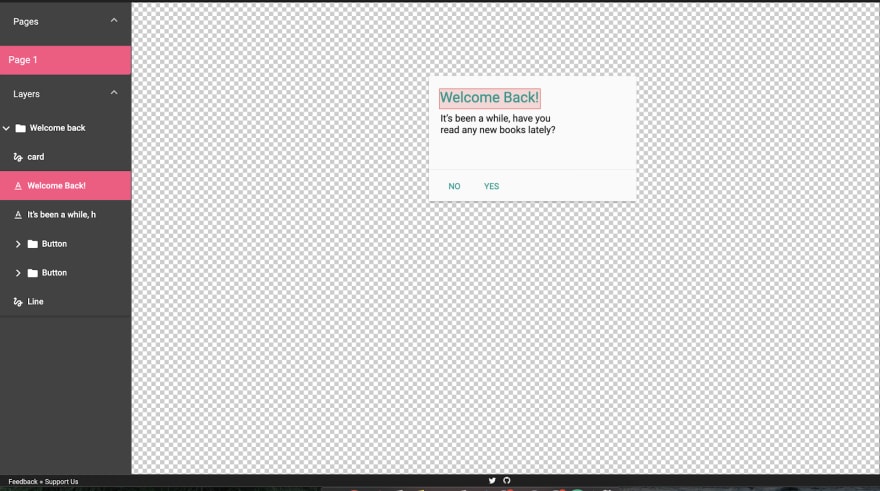Select the It's been a while layer
The height and width of the screenshot is (491, 880).
pos(66,215)
